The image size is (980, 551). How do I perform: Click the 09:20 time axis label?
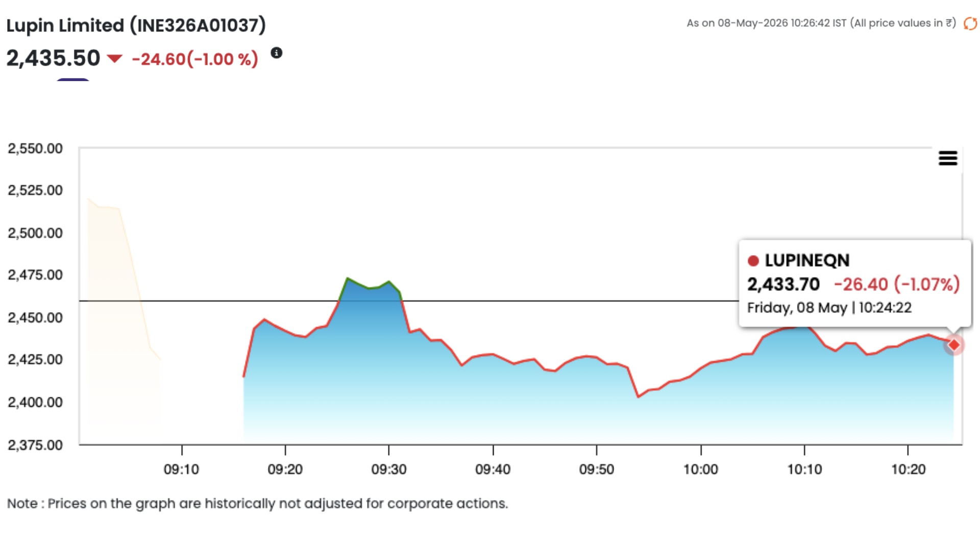(285, 469)
